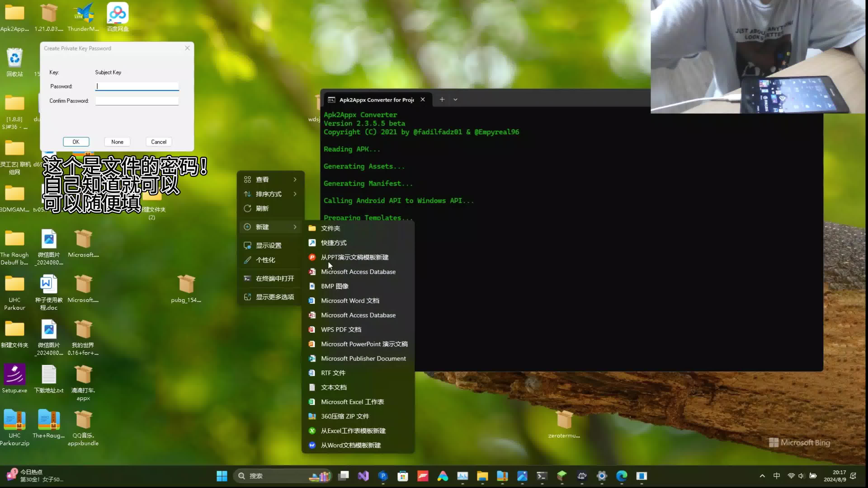This screenshot has width=868, height=488.
Task: Open Task View from the taskbar
Action: [x=343, y=476]
